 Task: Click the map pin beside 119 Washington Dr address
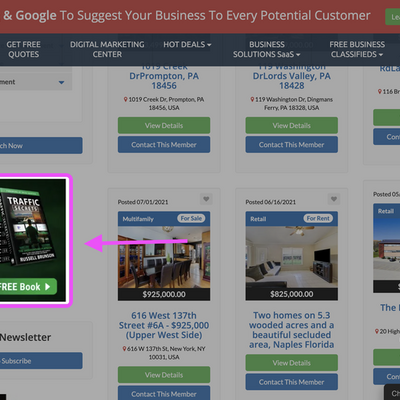click(x=252, y=99)
